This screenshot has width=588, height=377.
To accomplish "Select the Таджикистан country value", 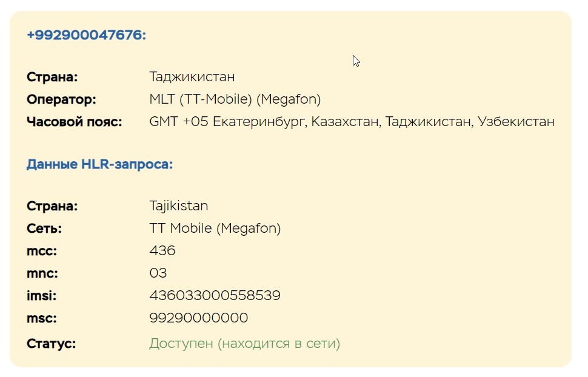I will (192, 77).
